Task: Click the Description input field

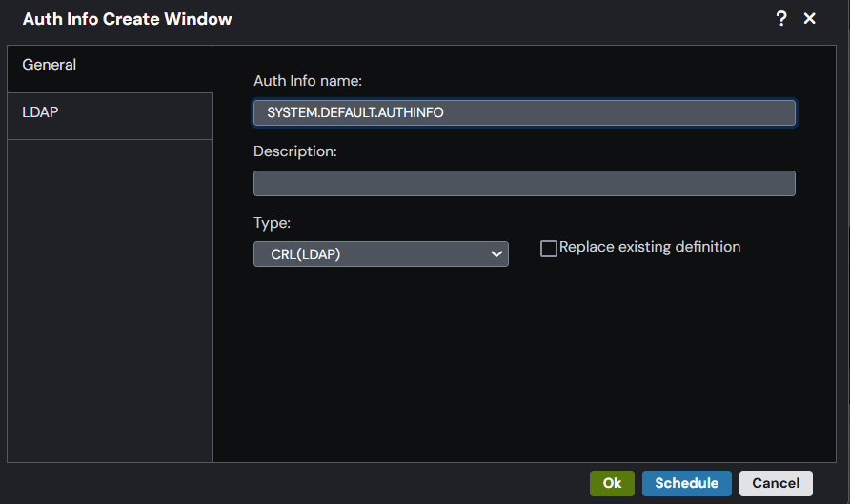Action: (x=524, y=183)
